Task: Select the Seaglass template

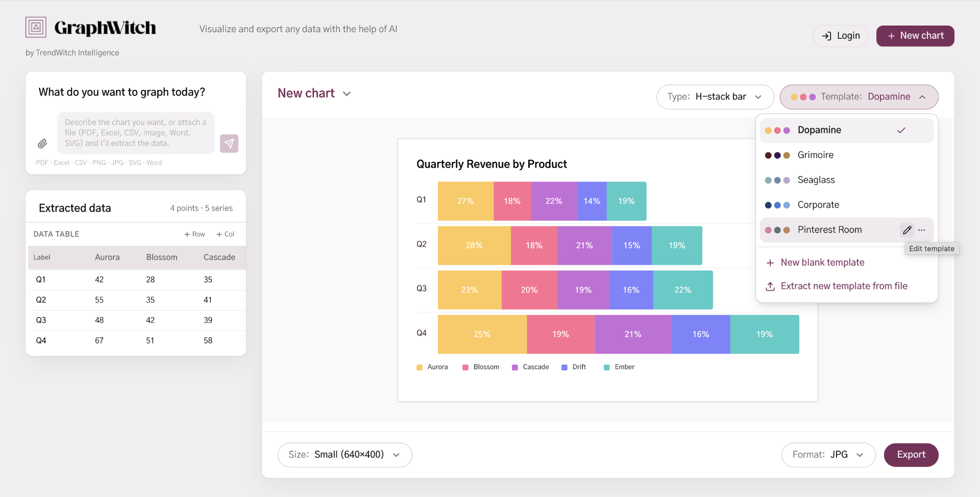Action: [847, 180]
